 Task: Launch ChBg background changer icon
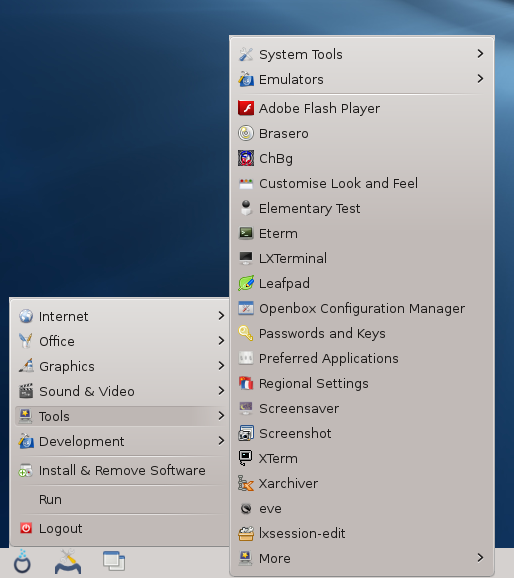246,159
